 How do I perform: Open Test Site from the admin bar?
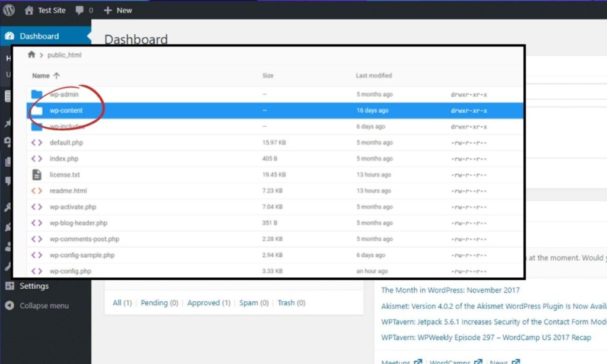pyautogui.click(x=44, y=9)
